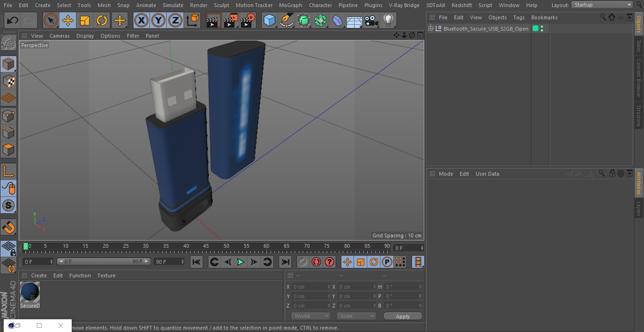Open the Scale mode dropdown

[x=356, y=316]
